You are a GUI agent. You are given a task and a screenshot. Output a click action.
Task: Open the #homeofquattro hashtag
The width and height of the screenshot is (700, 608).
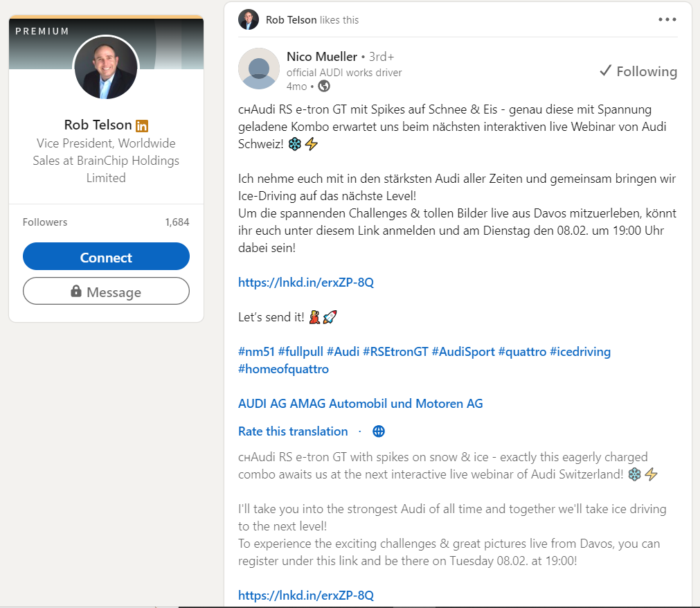click(283, 369)
